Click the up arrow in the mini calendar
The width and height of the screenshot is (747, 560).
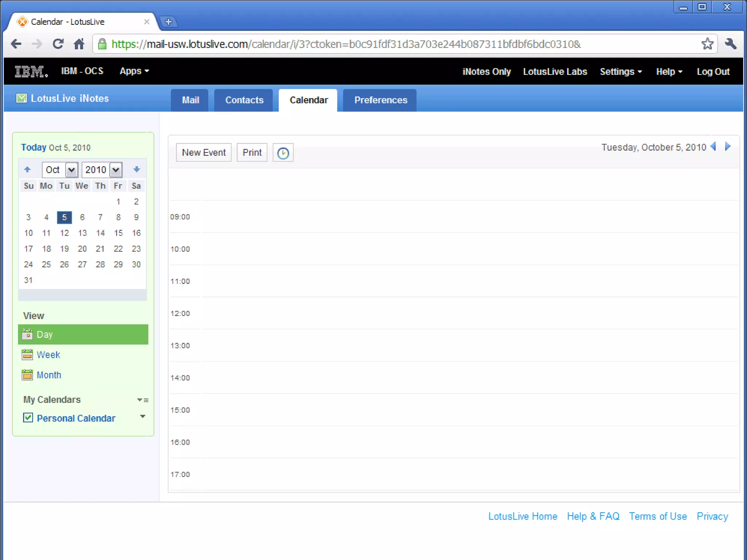tap(27, 170)
